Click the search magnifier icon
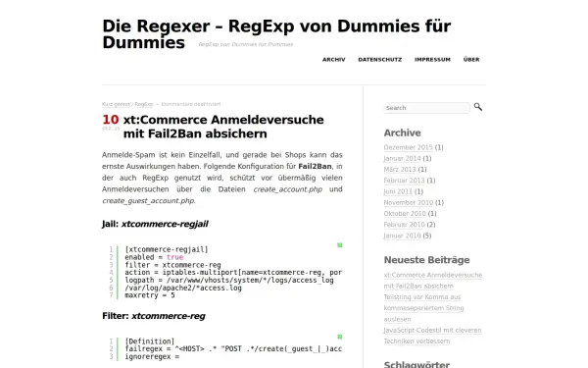Viewport: 588px width, 368px height. tap(478, 107)
